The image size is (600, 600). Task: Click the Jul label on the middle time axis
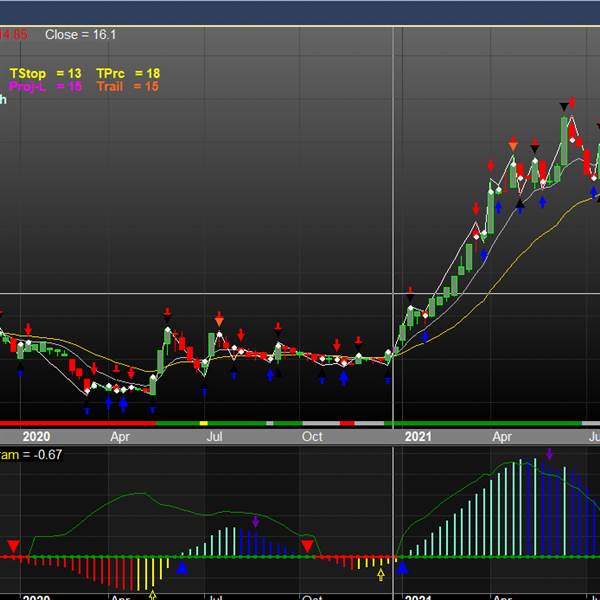coord(214,437)
